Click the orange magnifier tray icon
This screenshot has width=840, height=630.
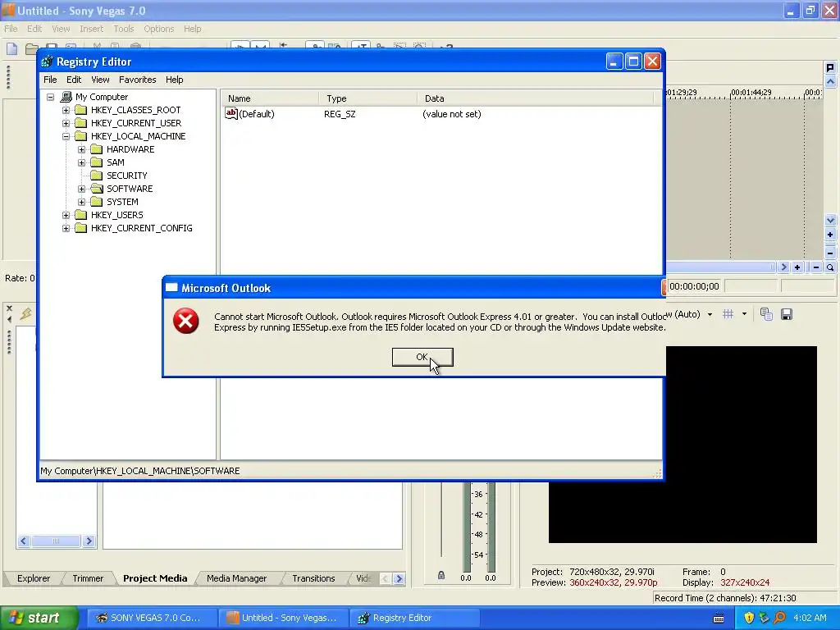point(779,618)
